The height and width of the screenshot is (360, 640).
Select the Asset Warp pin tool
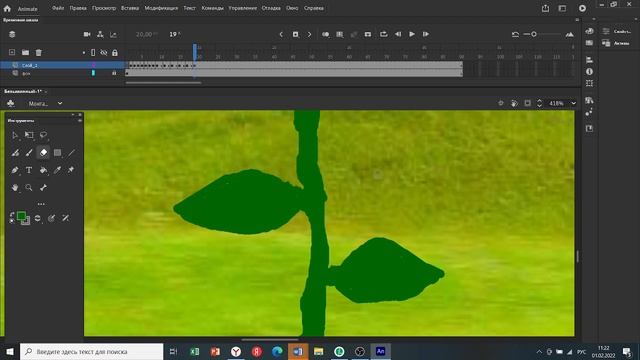pos(71,170)
